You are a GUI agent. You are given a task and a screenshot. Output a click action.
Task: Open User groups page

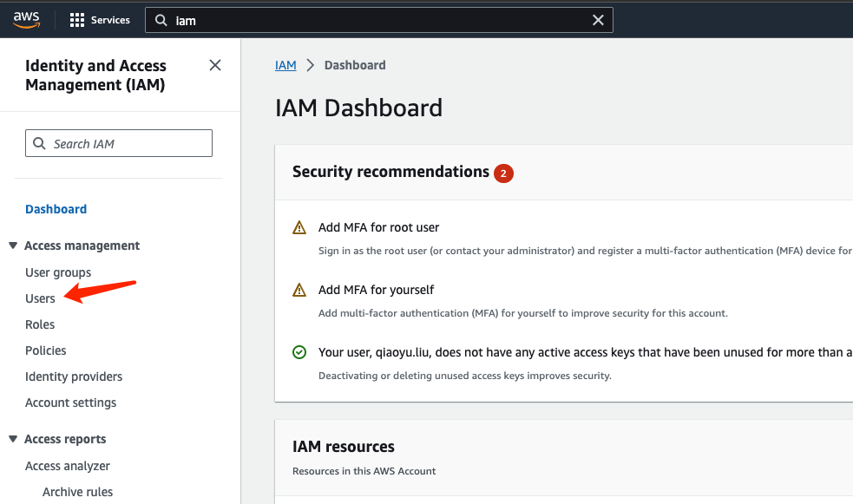click(x=58, y=272)
